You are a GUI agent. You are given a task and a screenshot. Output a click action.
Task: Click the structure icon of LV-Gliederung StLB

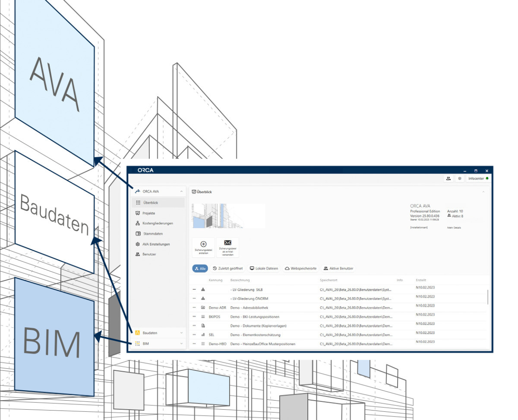click(203, 289)
